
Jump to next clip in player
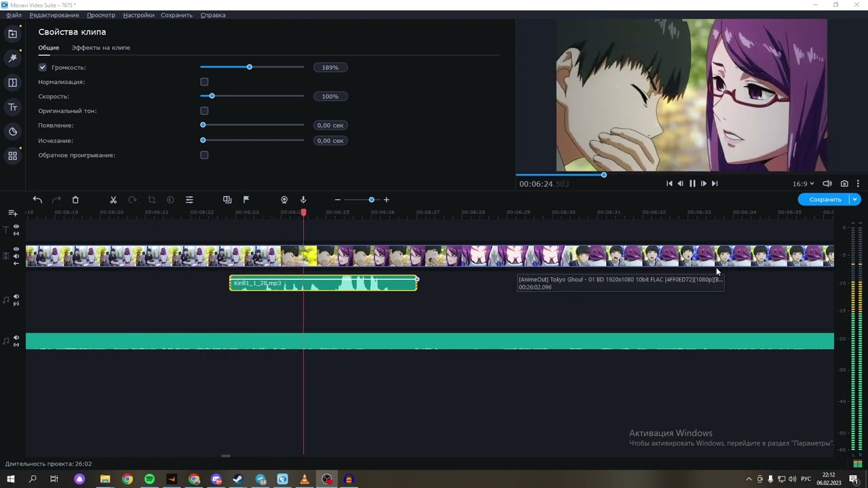click(714, 184)
